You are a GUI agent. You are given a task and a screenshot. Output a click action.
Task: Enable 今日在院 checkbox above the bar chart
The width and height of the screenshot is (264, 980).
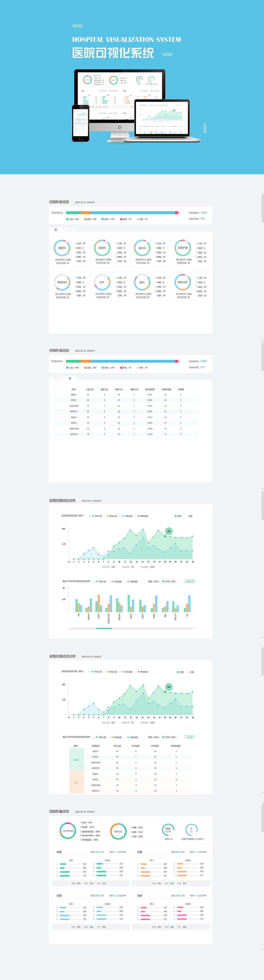[x=126, y=581]
